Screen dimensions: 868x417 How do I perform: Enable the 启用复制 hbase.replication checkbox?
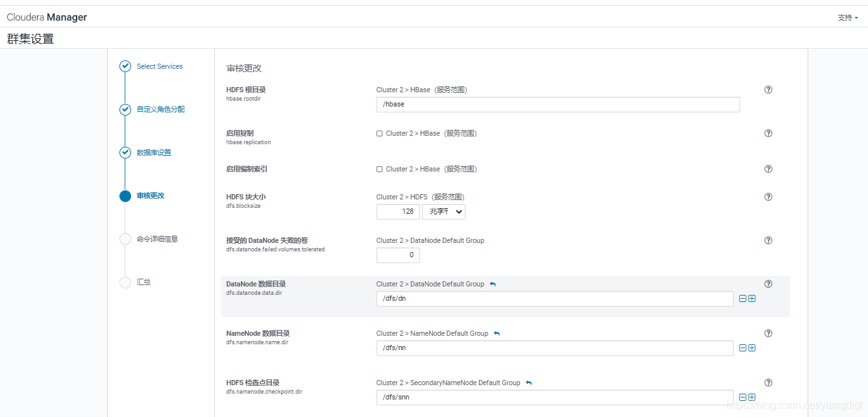[380, 134]
